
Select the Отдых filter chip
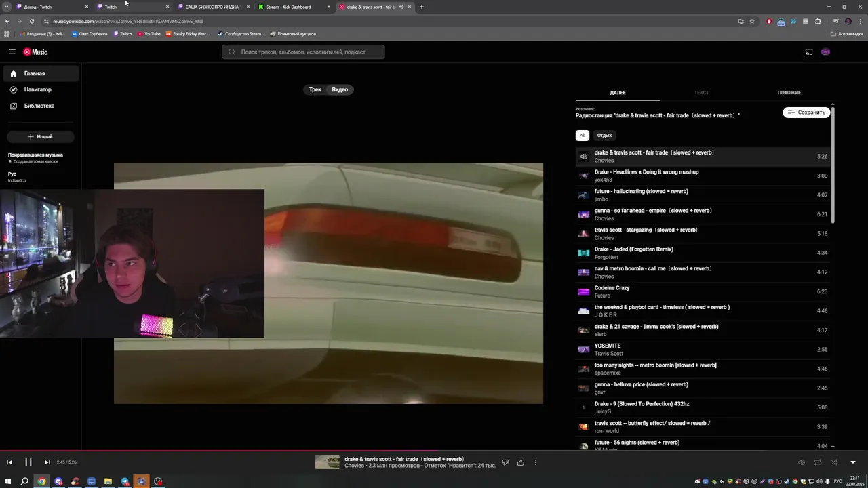(x=604, y=135)
